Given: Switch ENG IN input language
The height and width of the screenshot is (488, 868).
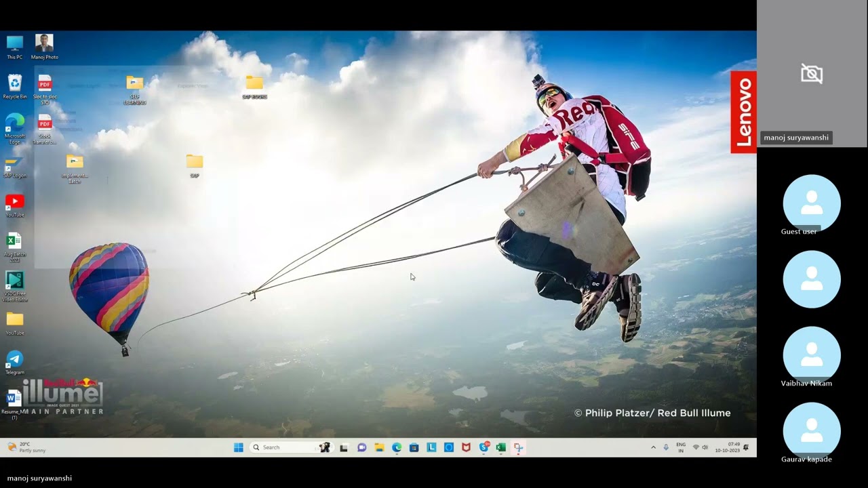Looking at the screenshot, I should click(x=681, y=447).
